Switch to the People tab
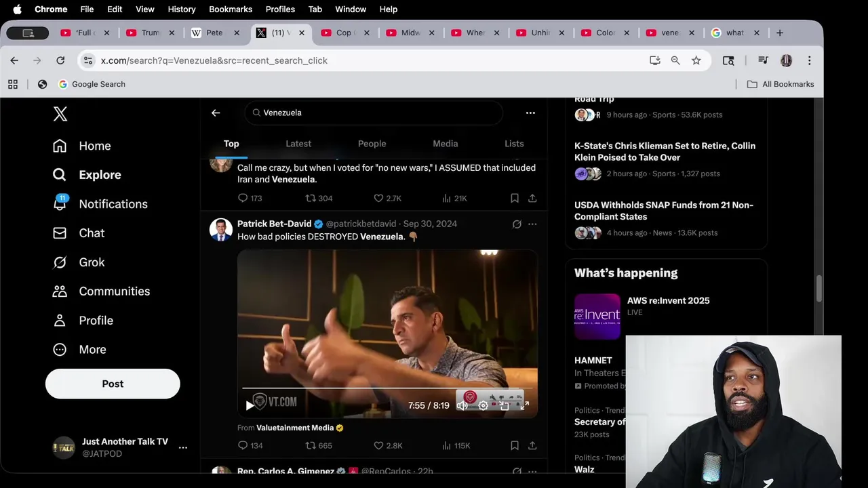This screenshot has width=868, height=488. coord(372,144)
